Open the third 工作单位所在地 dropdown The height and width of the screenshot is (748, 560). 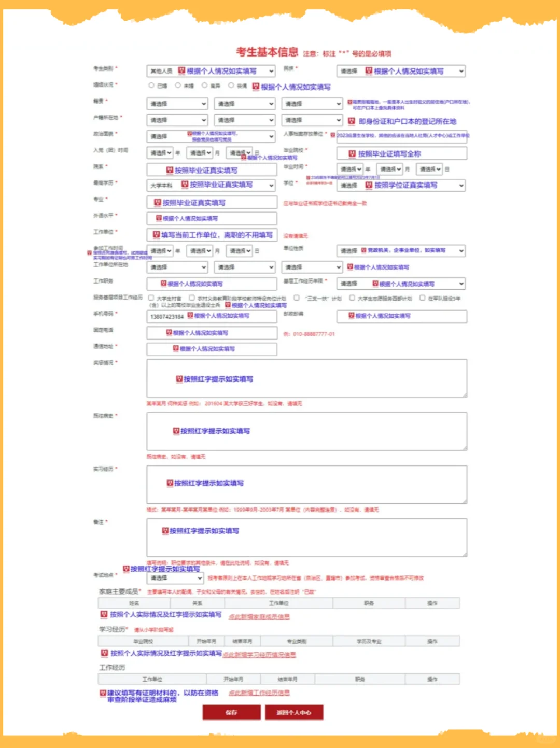312,267
